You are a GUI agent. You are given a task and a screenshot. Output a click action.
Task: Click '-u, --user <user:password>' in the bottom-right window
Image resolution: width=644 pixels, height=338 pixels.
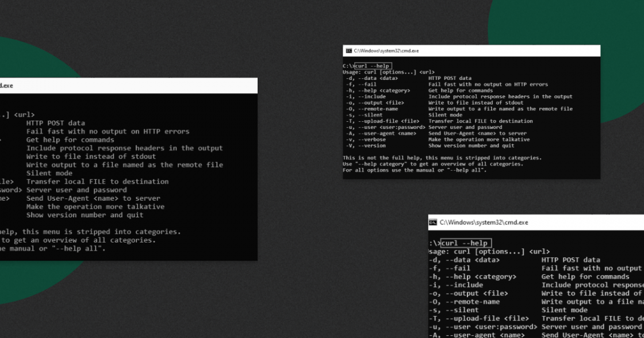[483, 327]
